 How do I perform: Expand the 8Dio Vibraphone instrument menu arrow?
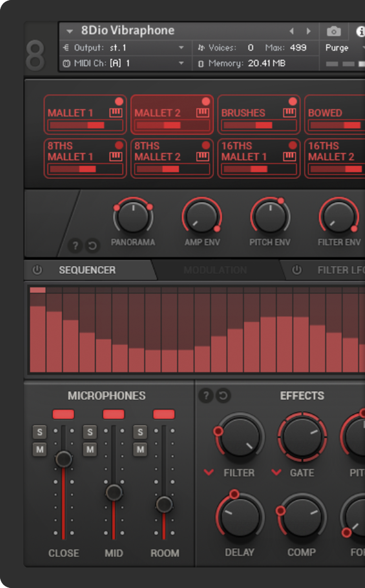tap(69, 31)
